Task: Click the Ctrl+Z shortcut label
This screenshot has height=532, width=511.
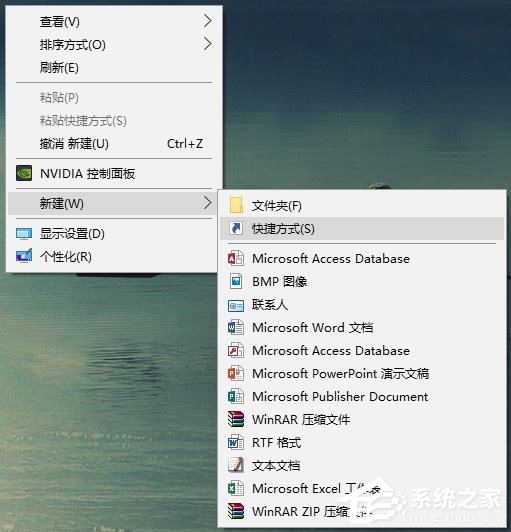Action: click(x=185, y=144)
